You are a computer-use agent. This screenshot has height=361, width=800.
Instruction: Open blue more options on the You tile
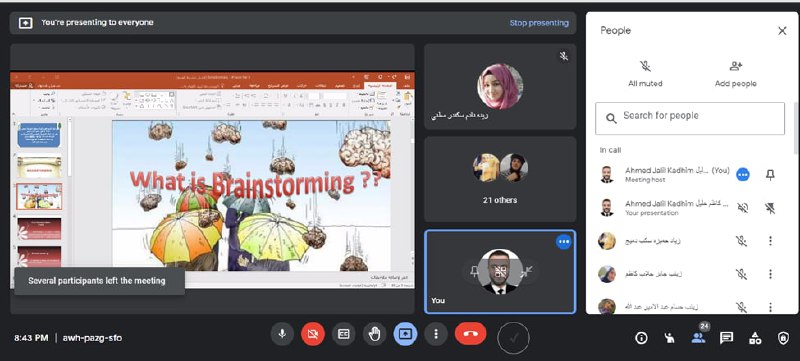[x=564, y=241]
